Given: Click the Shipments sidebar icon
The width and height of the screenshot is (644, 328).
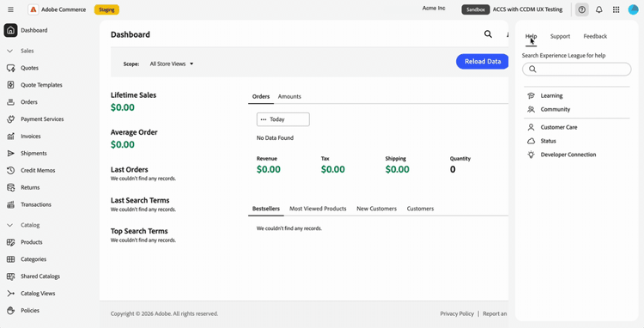Looking at the screenshot, I should (10, 153).
